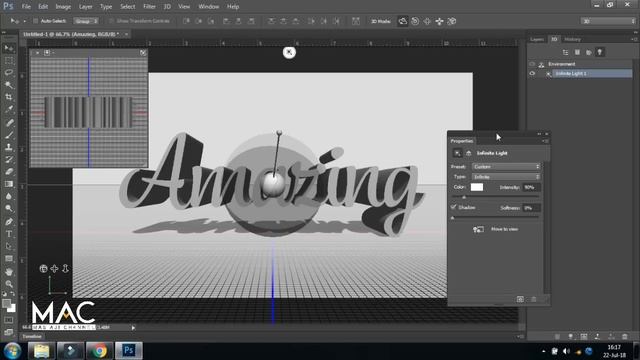Open Properties panel flyout menu
The image size is (640, 360).
tap(545, 141)
